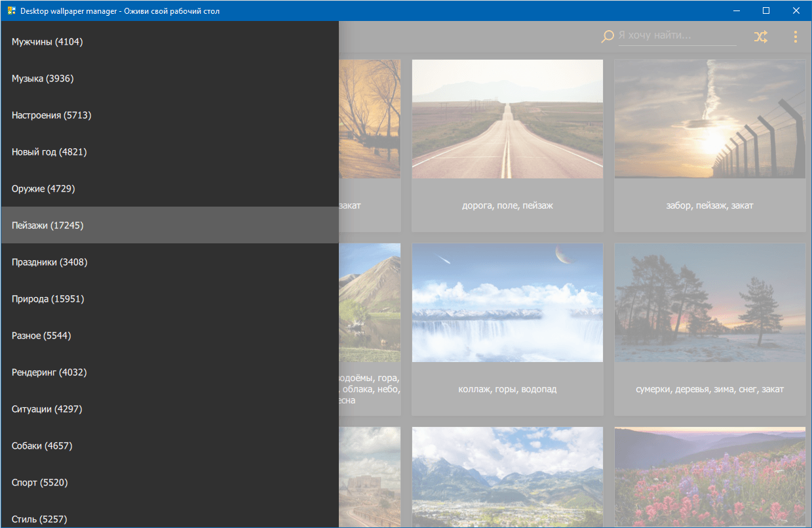Open the waterfall collage wallpaper thumbnail

[507, 302]
